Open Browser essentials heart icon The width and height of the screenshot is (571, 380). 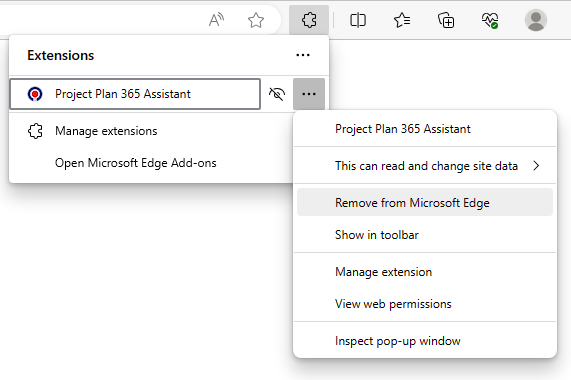coord(490,20)
